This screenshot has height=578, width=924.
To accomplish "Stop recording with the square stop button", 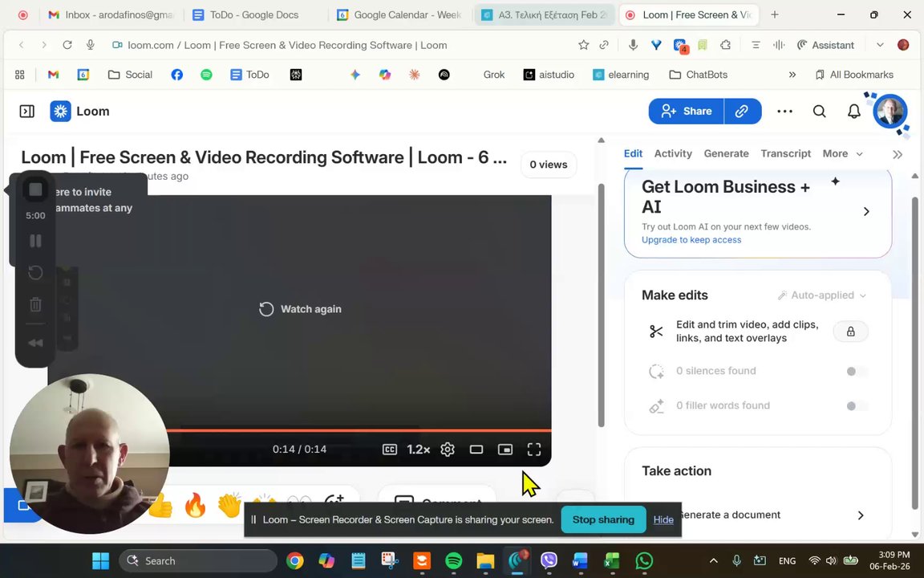I will pos(36,189).
